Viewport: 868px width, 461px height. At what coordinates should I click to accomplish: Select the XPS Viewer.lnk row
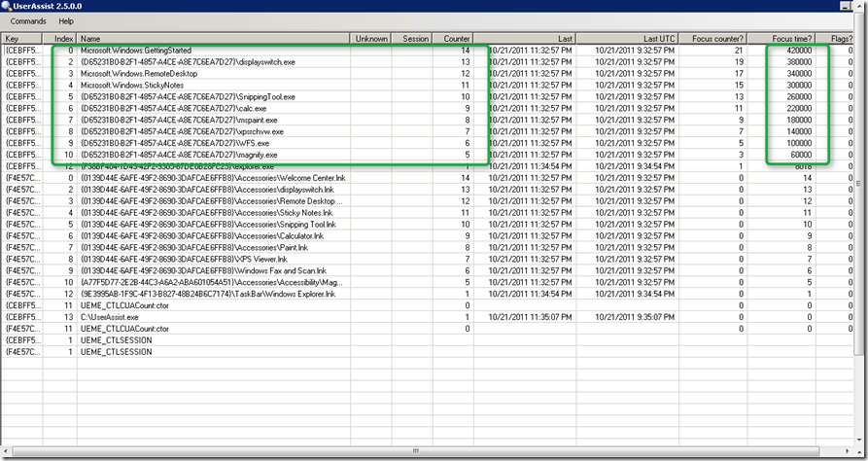pos(427,260)
